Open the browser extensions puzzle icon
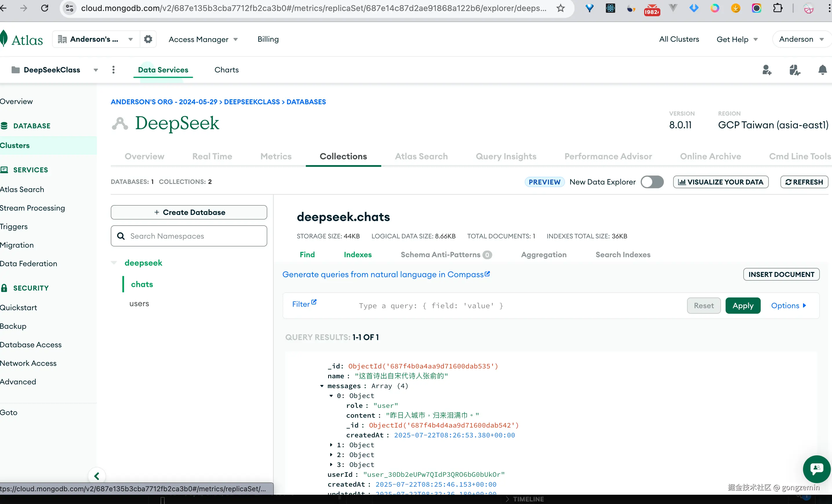This screenshot has width=832, height=504. [777, 8]
